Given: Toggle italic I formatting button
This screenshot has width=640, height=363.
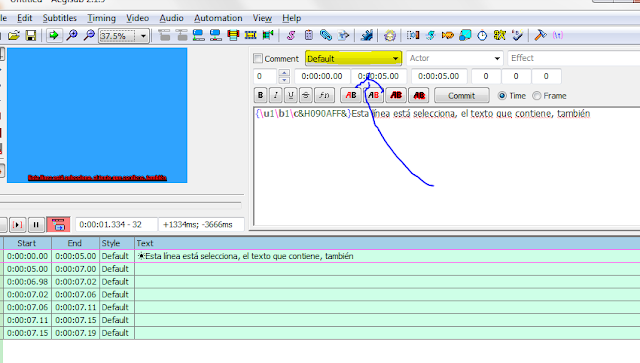Looking at the screenshot, I should pyautogui.click(x=276, y=95).
